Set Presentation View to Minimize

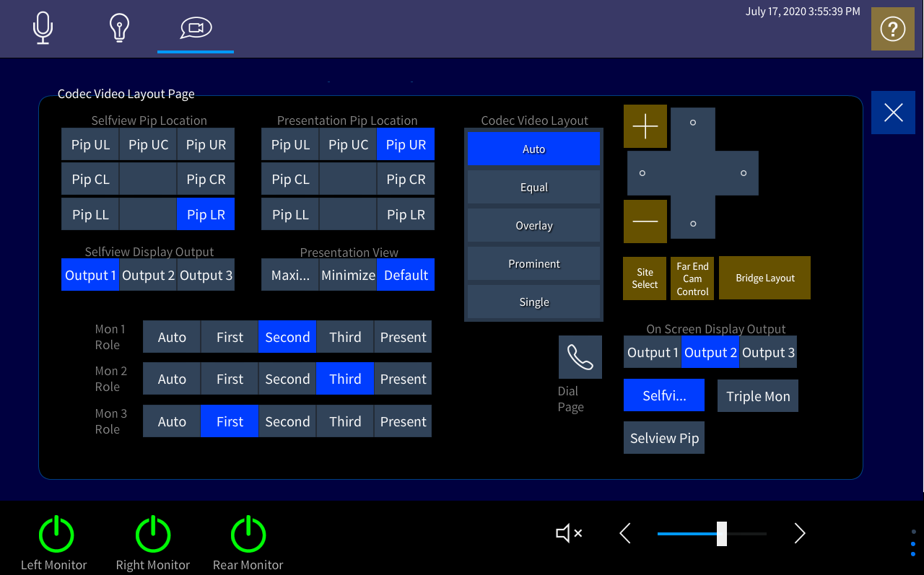(348, 275)
